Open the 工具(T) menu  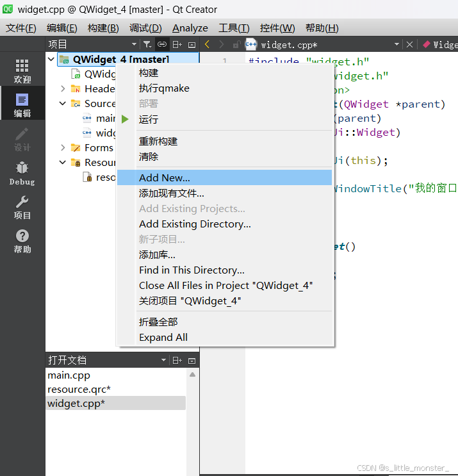[x=234, y=28]
